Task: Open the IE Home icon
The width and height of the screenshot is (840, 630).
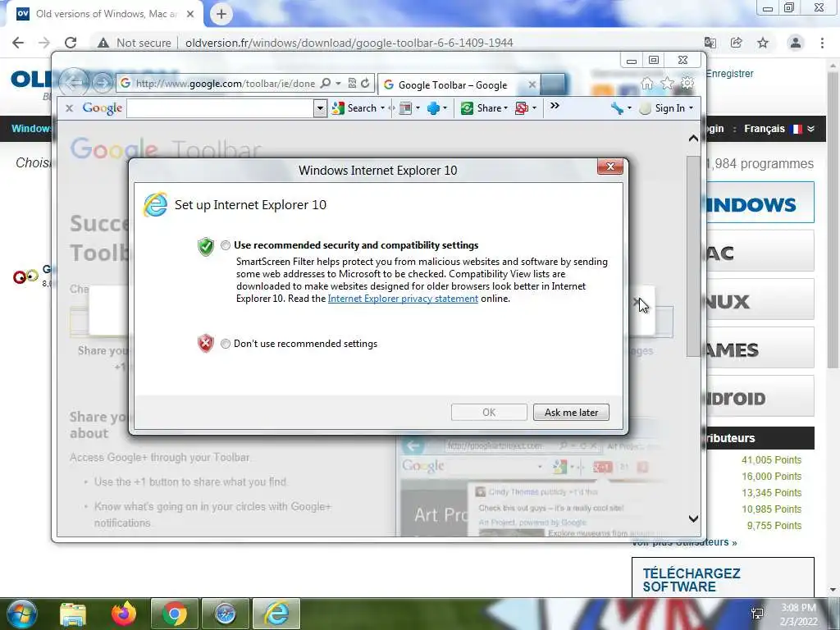Action: point(647,84)
